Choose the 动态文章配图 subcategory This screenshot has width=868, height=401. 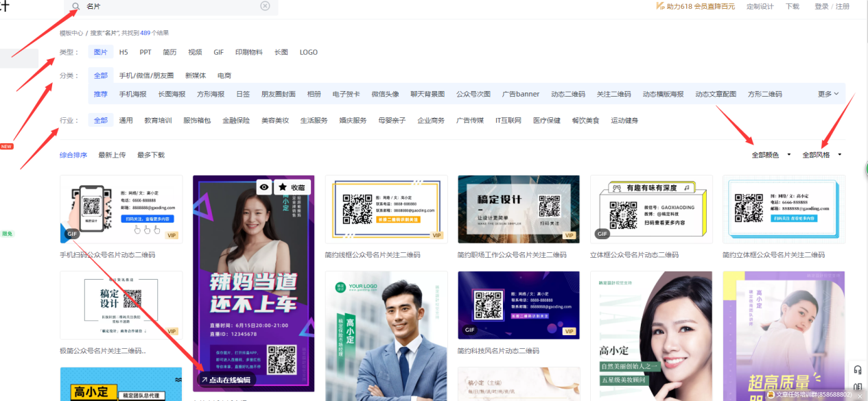pyautogui.click(x=716, y=94)
